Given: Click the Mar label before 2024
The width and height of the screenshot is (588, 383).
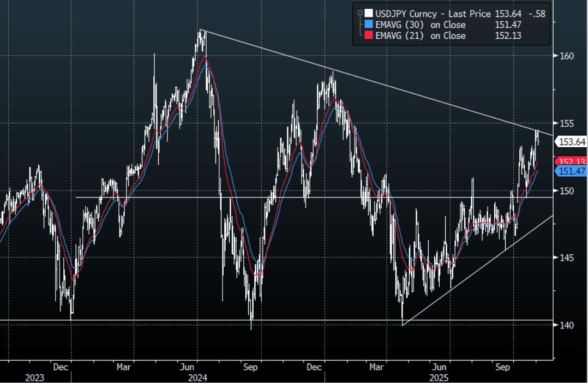Looking at the screenshot, I should [123, 367].
